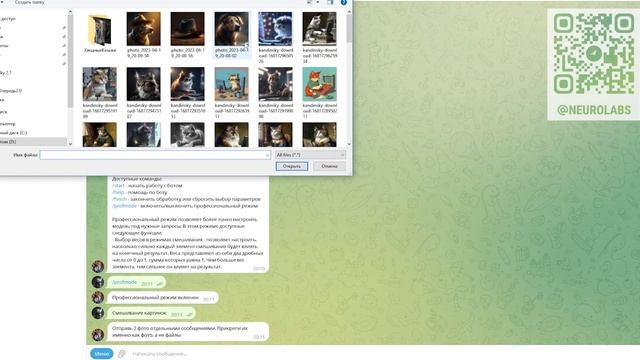Open the bot Меню button in Telegram
This screenshot has height=360, width=640.
coord(101,353)
